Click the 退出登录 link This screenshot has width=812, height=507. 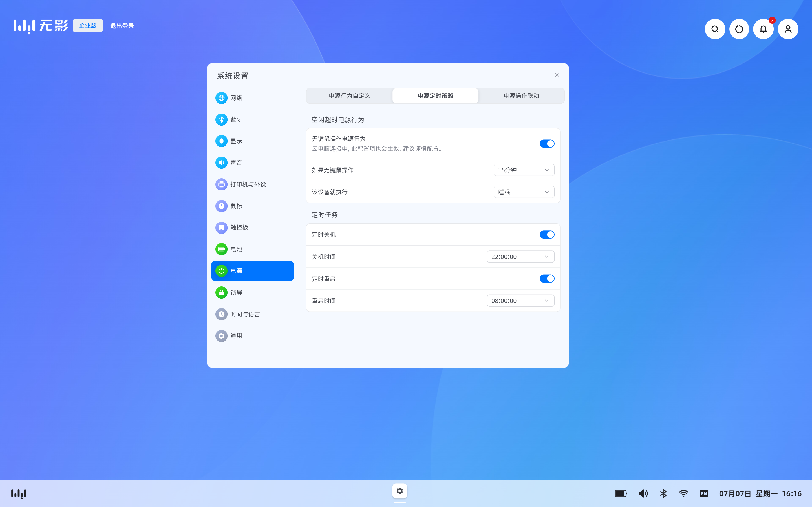coord(122,26)
